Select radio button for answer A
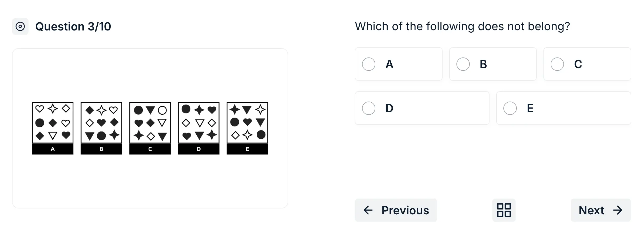The width and height of the screenshot is (644, 240). click(x=369, y=64)
